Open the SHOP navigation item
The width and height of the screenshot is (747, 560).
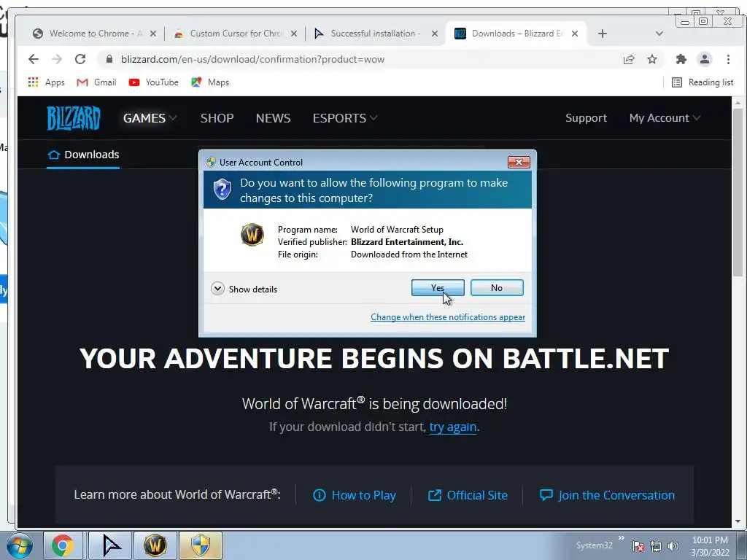pos(217,118)
